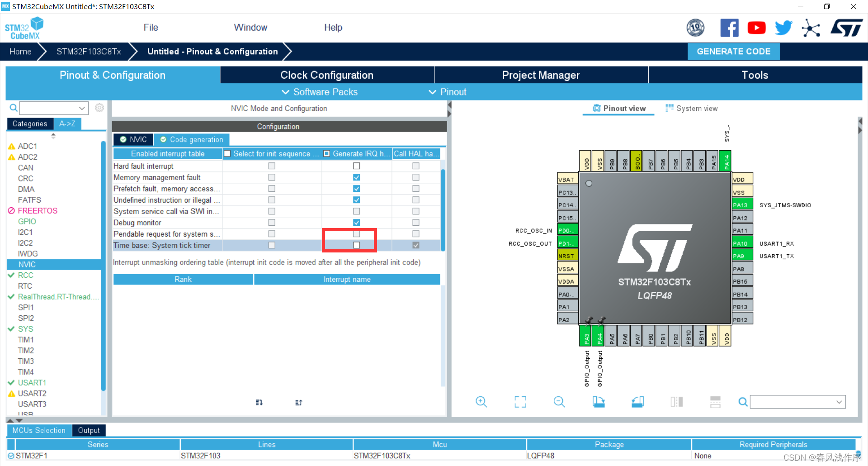Image resolution: width=868 pixels, height=466 pixels.
Task: Switch to A->Z sorting
Action: (x=67, y=124)
